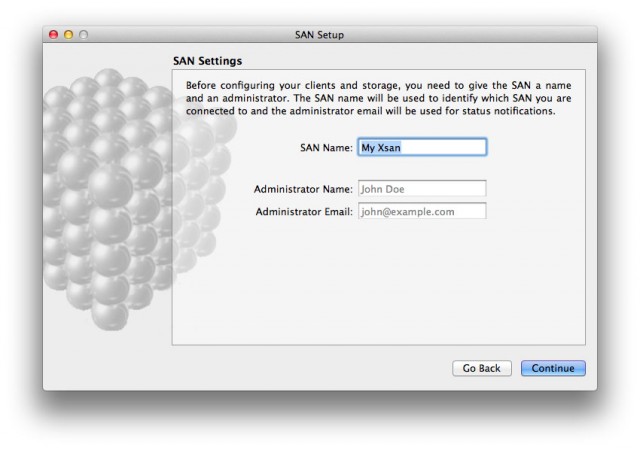Click the Administrator Email label

tap(304, 212)
